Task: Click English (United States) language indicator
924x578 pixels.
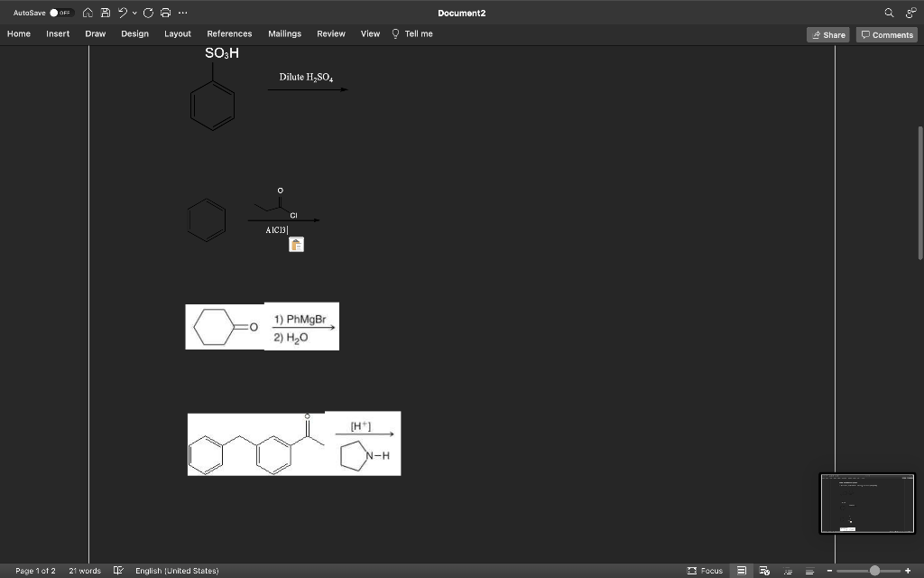Action: [x=177, y=570]
